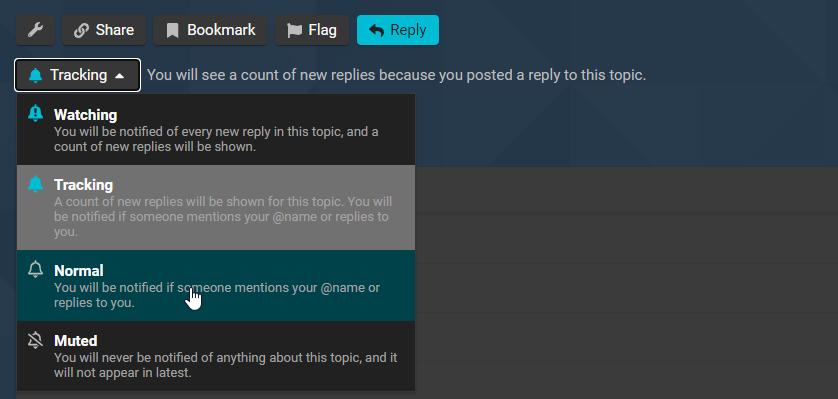Viewport: 838px width, 399px height.
Task: Close the Tracking notification level dropdown
Action: (77, 75)
